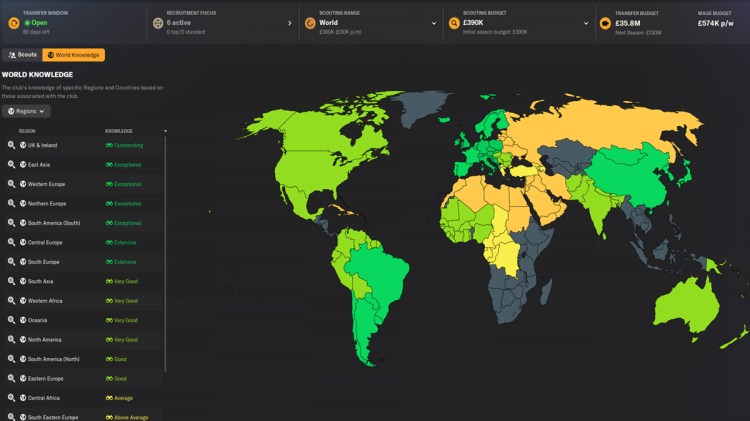Image resolution: width=750 pixels, height=421 pixels.
Task: Click the binoculars icon for Central Africa
Action: pos(109,399)
